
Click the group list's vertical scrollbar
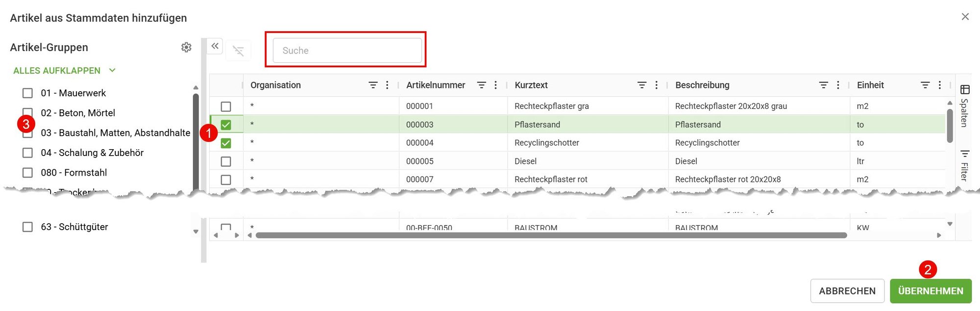(x=196, y=142)
